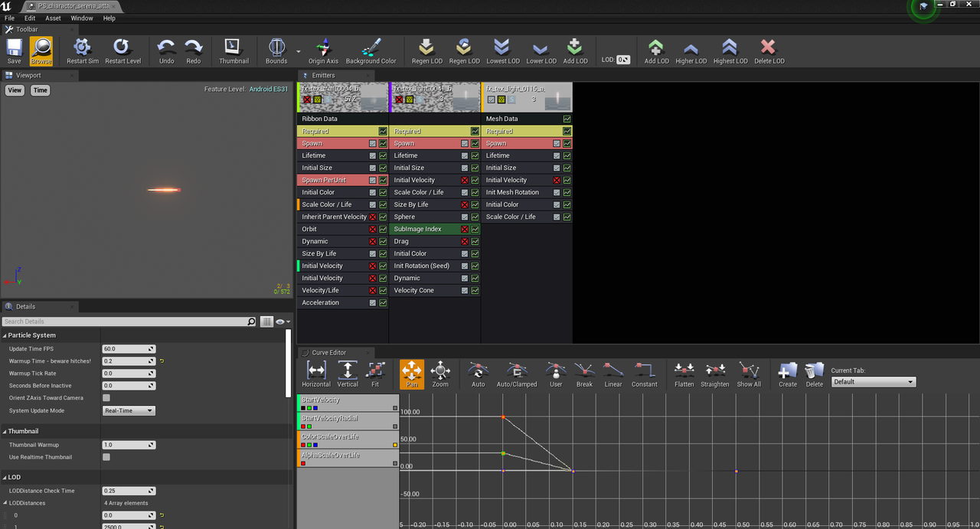
Task: Open the System Update Mode dropdown
Action: pyautogui.click(x=128, y=410)
